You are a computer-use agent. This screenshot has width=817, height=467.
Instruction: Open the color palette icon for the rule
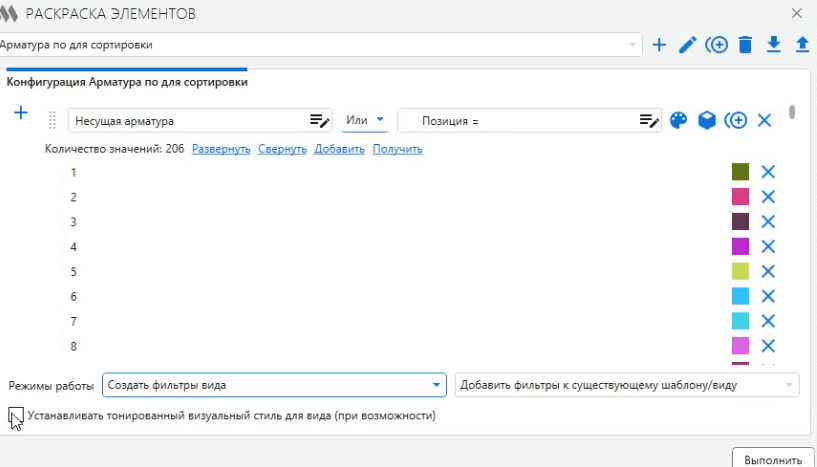coord(678,120)
